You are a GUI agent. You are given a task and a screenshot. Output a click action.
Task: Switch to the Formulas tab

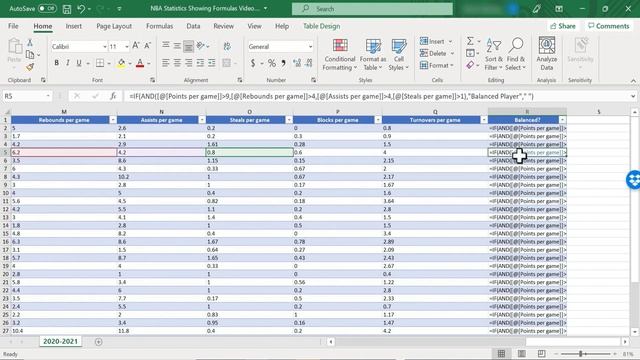[x=159, y=26]
